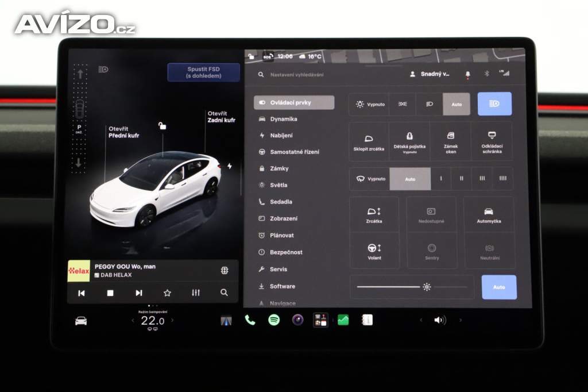Adjust mirrors with the Zrcátka tile
This screenshot has width=588, height=392.
374,215
